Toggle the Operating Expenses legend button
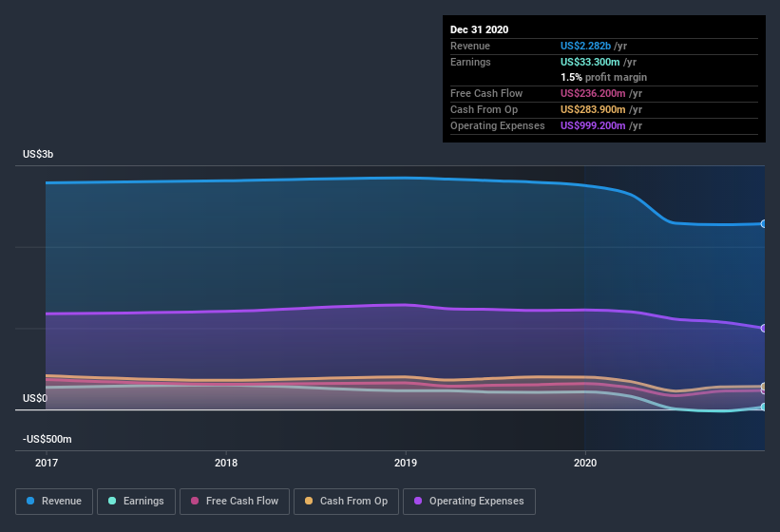 coord(469,502)
